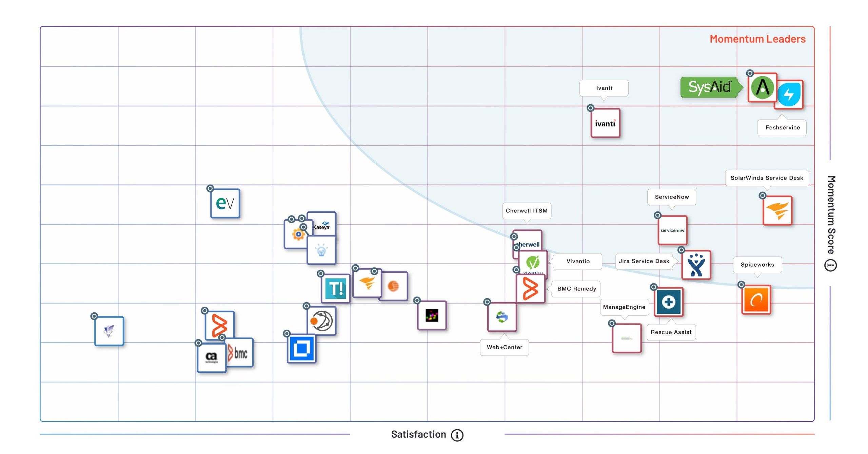This screenshot has width=868, height=454.
Task: Click the Web+Center globe icon
Action: click(x=501, y=317)
